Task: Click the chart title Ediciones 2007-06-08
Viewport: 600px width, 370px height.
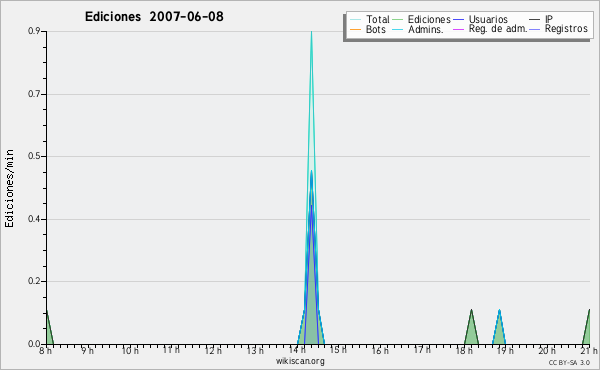Action: tap(154, 17)
